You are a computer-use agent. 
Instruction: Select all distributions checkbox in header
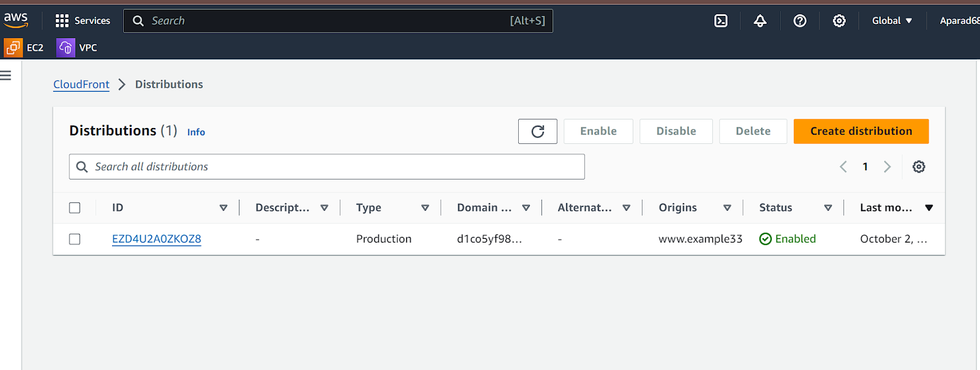[75, 208]
